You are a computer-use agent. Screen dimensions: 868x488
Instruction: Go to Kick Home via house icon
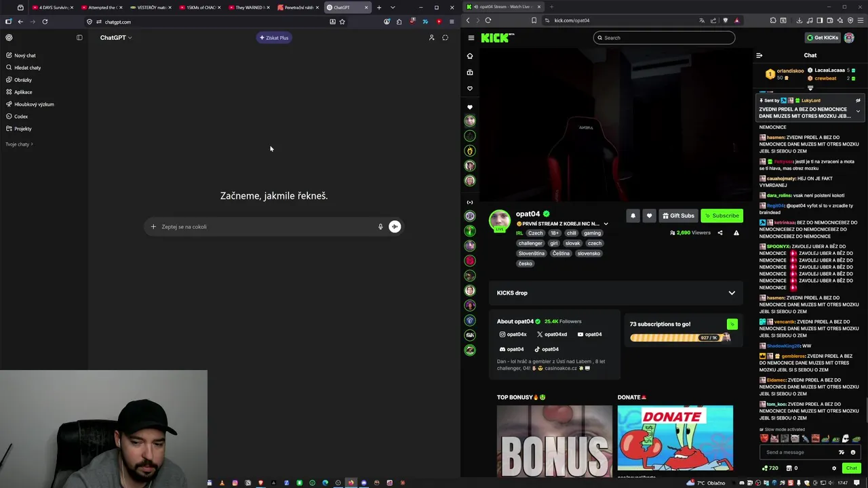470,56
